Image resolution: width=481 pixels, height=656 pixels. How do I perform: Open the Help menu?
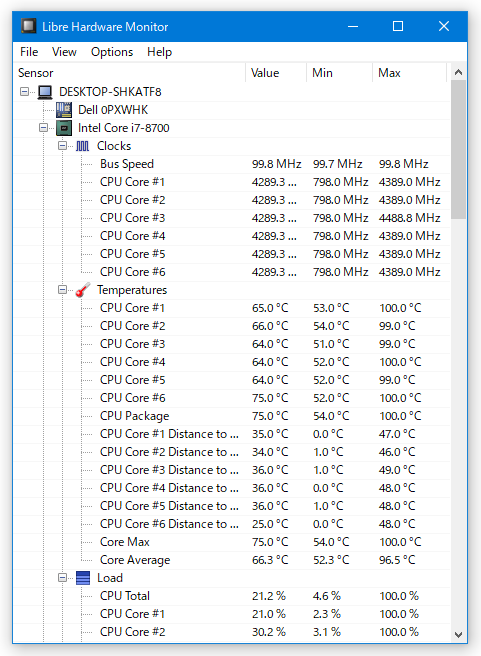point(159,52)
